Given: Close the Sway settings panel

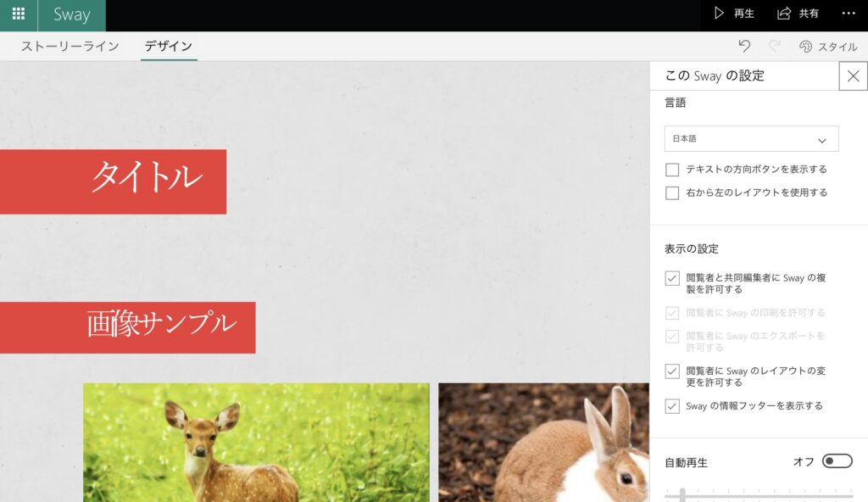Looking at the screenshot, I should point(853,76).
